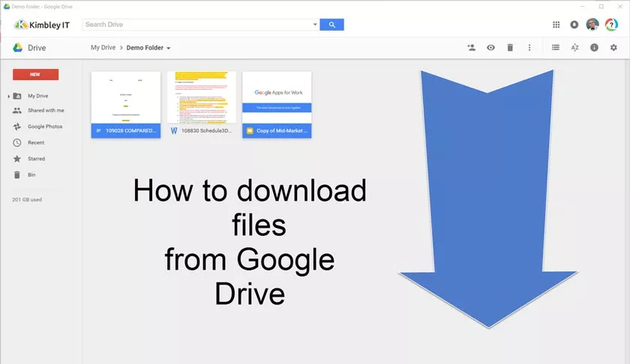
Task: Click the Slides icon on Copy of Mid-Market file
Action: tap(250, 130)
